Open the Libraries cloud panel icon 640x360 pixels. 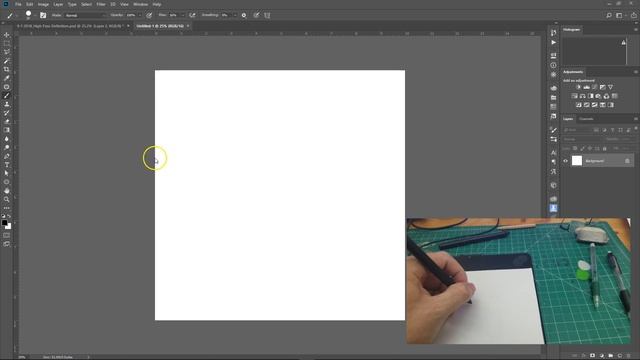coord(553,88)
